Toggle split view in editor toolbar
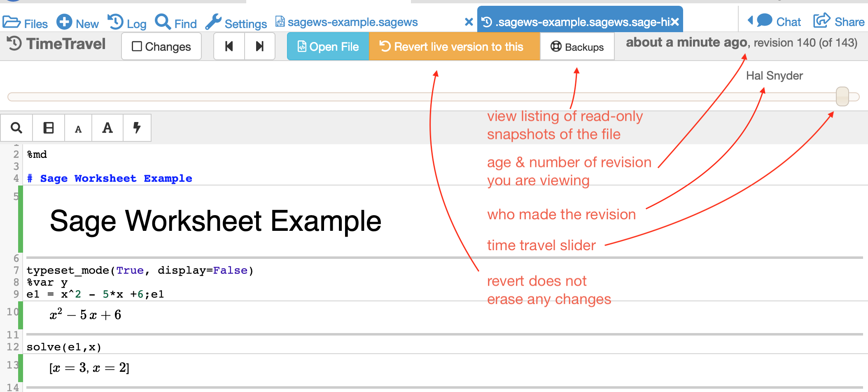Screen dimensions: 868x392 [x=49, y=128]
